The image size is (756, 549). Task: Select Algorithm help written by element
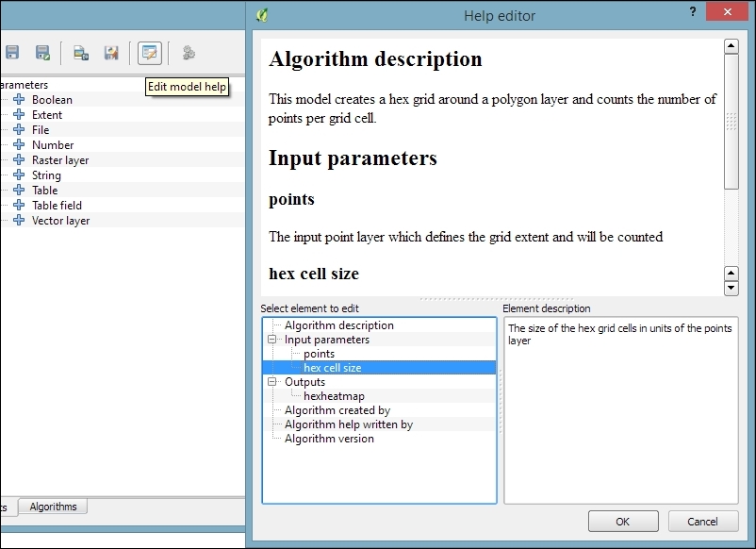(349, 424)
